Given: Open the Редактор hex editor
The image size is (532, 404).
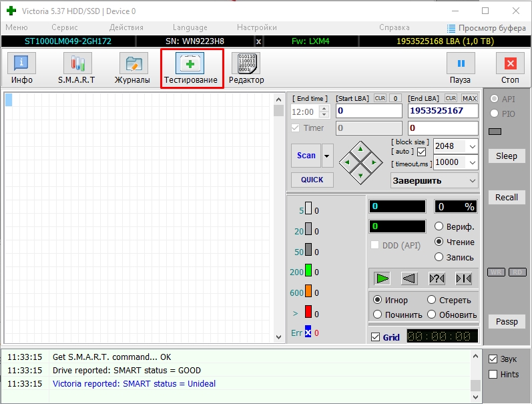Looking at the screenshot, I should coord(246,67).
